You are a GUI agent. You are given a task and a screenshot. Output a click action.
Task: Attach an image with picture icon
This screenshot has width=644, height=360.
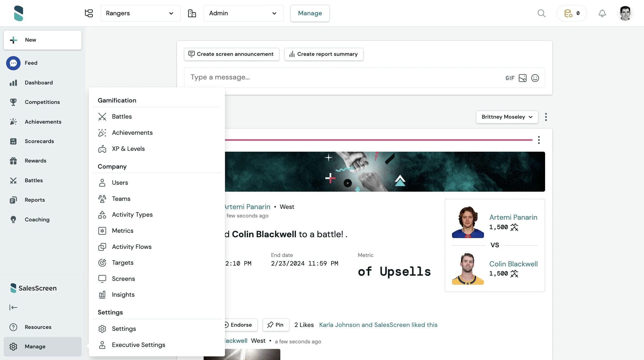(x=522, y=78)
